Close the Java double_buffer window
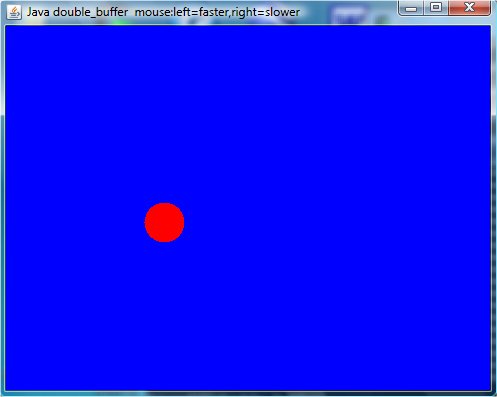 (469, 8)
